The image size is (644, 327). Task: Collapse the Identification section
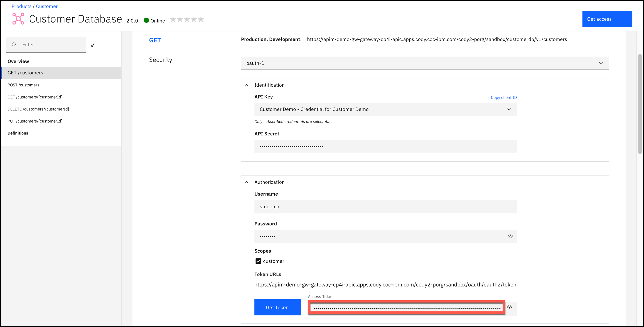[246, 85]
